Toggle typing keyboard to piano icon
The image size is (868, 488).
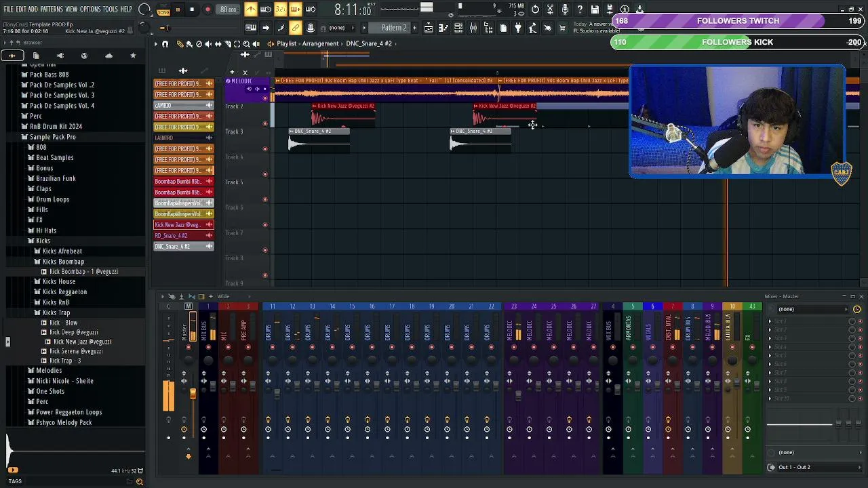click(250, 28)
